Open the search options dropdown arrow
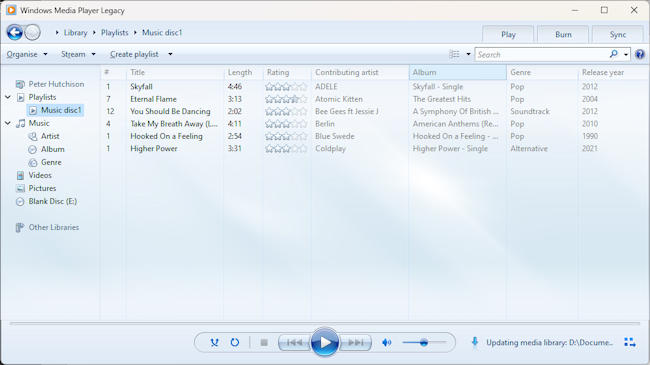The image size is (650, 365). (626, 54)
